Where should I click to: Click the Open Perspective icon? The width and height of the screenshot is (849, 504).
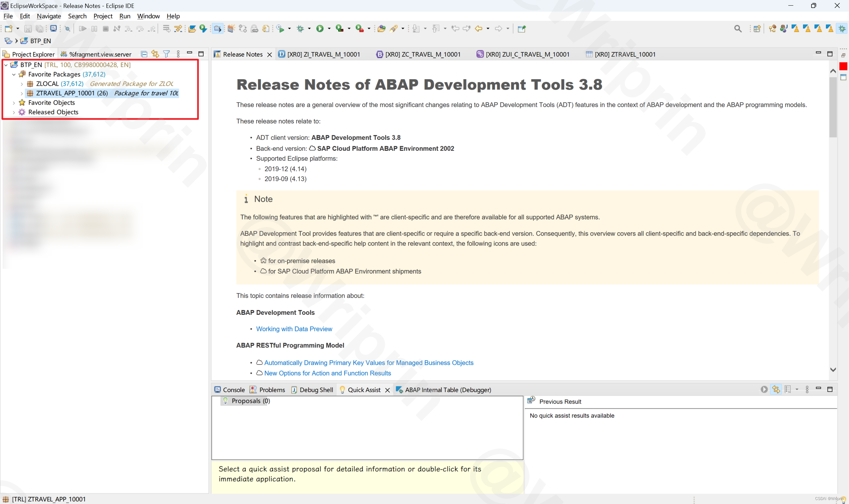[757, 28]
